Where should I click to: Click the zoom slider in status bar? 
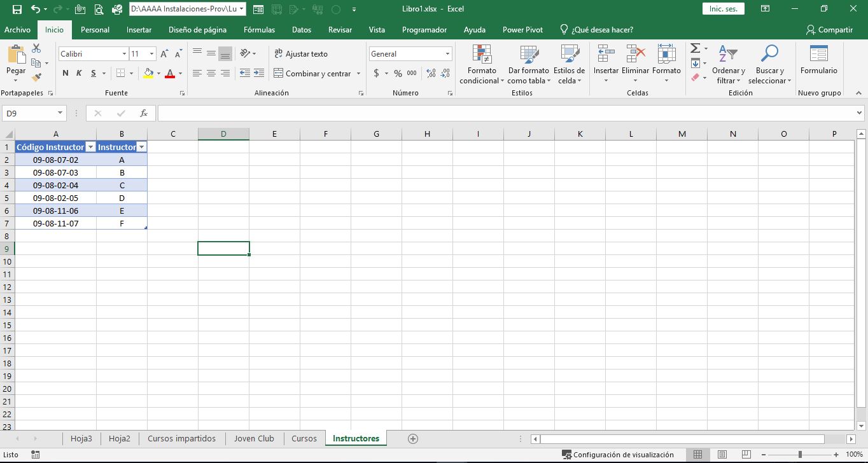[x=800, y=455]
